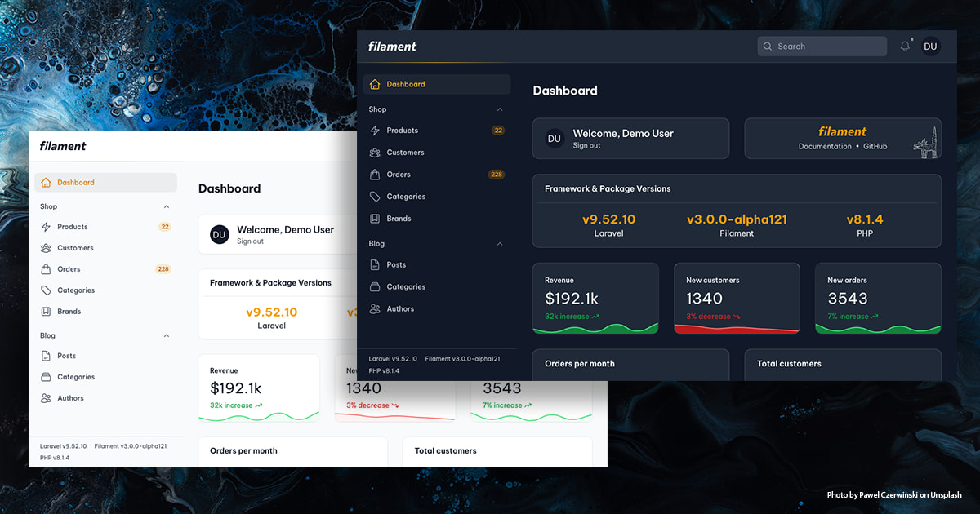The image size is (980, 514).
Task: Click the Customers group icon in dark window
Action: [x=375, y=153]
